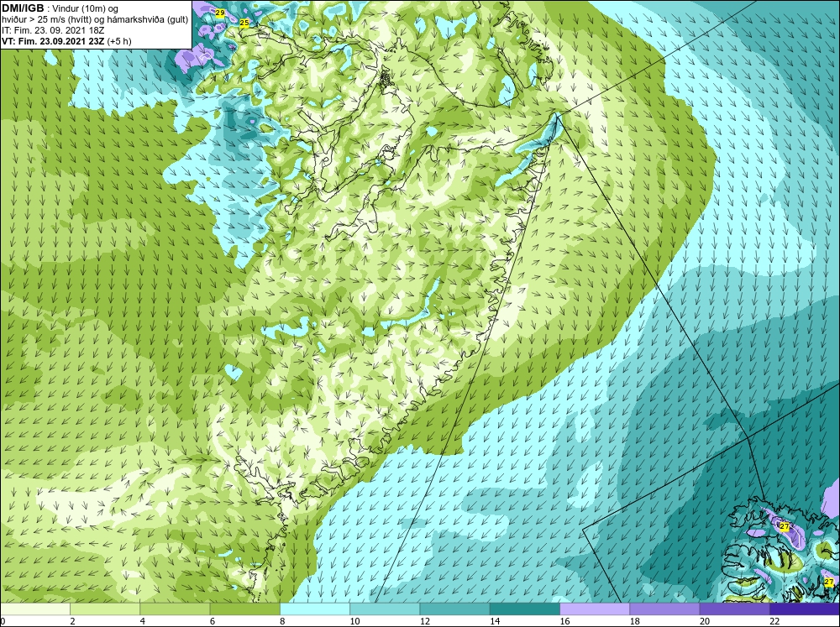Click the legend scale value 18
The width and height of the screenshot is (840, 627).
coord(634,621)
